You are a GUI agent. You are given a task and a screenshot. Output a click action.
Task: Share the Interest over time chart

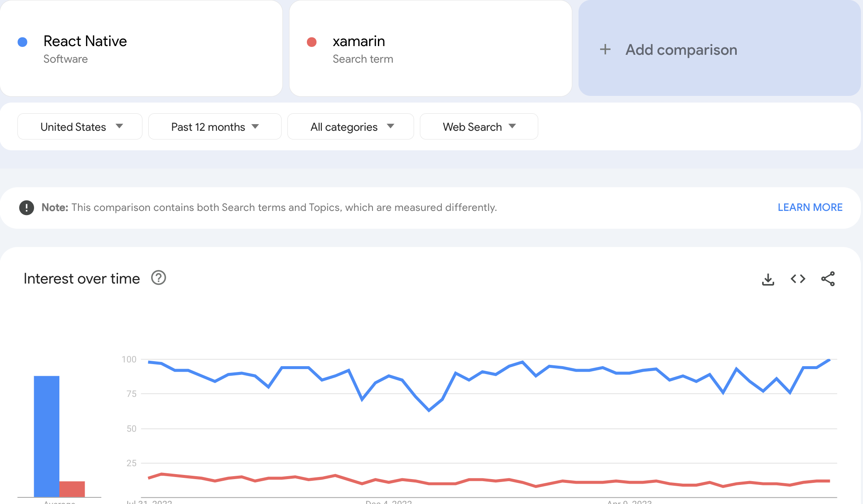828,279
